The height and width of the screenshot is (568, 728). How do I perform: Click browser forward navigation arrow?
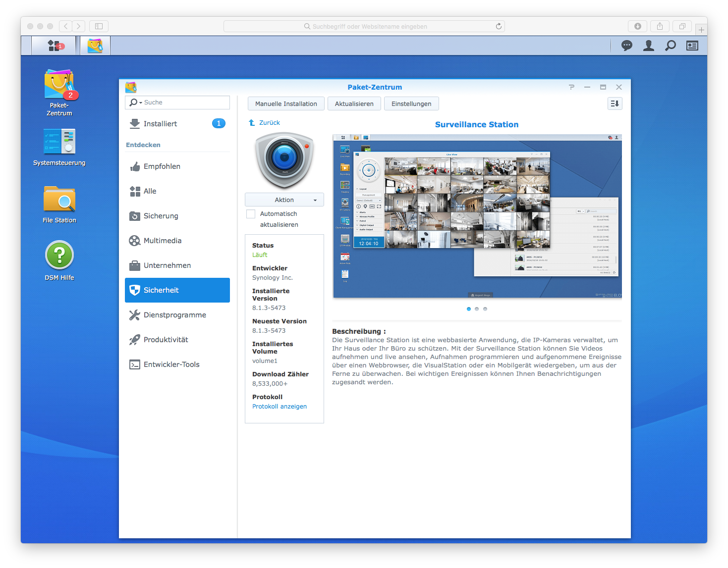click(x=79, y=26)
